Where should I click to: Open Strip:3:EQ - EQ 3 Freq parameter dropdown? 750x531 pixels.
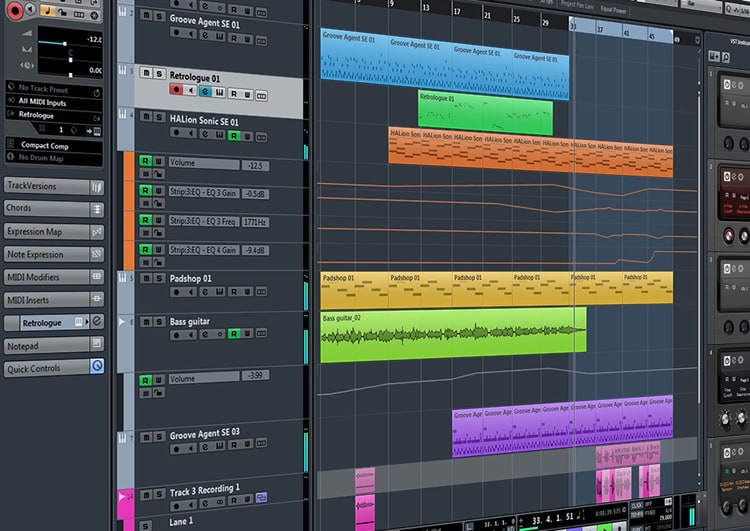click(x=204, y=221)
